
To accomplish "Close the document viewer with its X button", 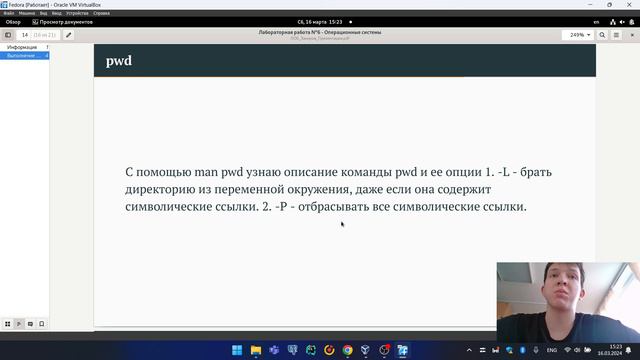I will pos(632,35).
